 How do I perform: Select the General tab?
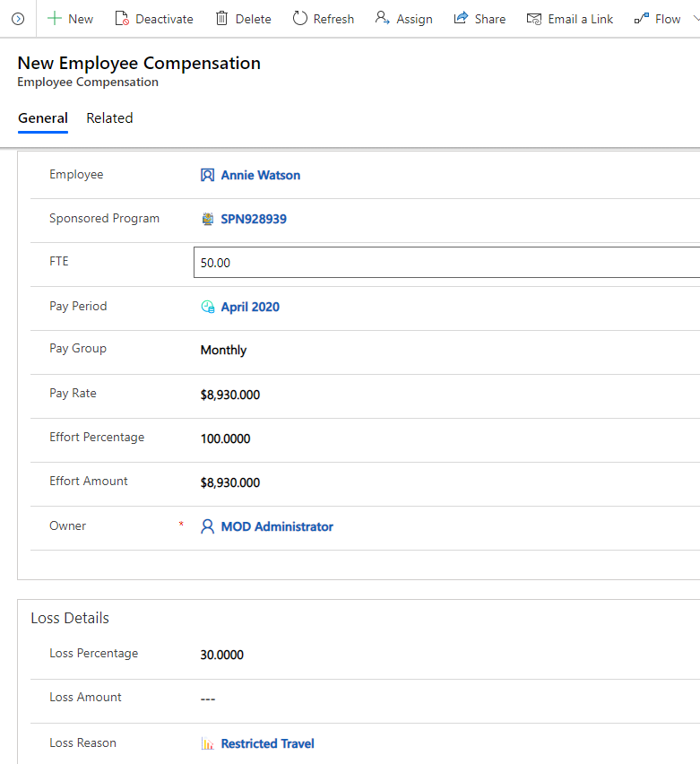coord(43,117)
